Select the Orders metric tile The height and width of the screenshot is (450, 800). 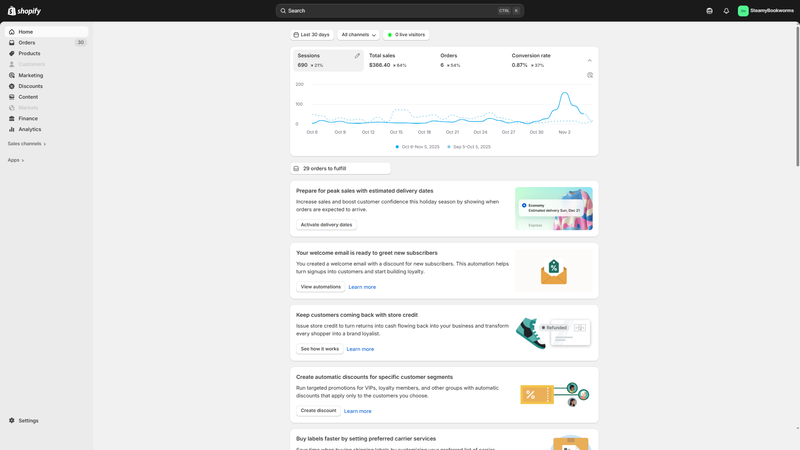pyautogui.click(x=470, y=60)
